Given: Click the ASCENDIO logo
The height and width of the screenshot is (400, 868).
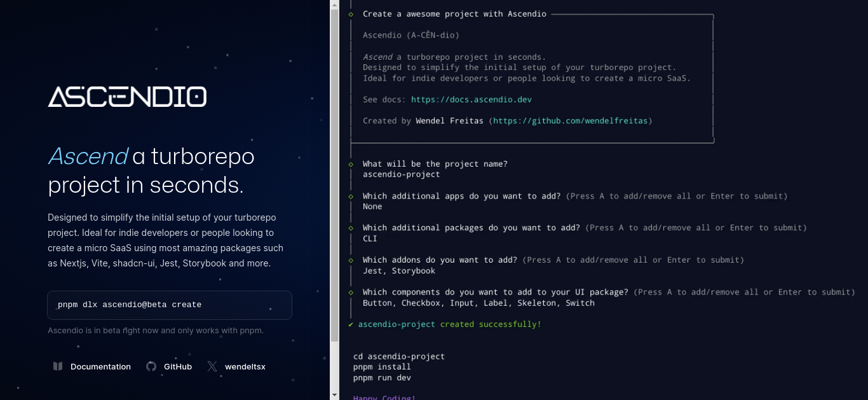Looking at the screenshot, I should (x=127, y=97).
